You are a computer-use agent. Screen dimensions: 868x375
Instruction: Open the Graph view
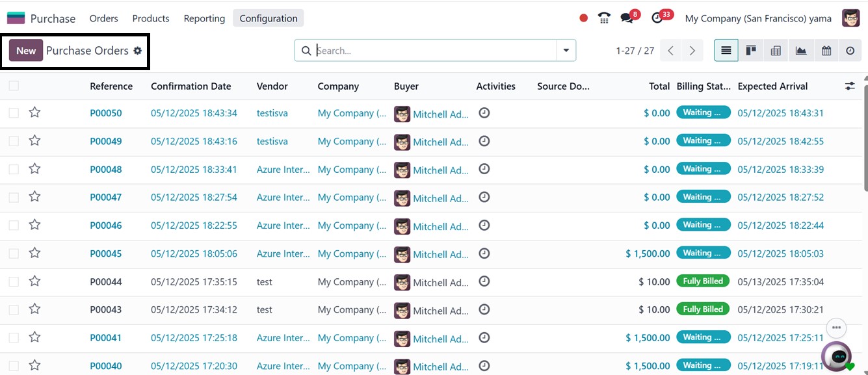(x=801, y=51)
